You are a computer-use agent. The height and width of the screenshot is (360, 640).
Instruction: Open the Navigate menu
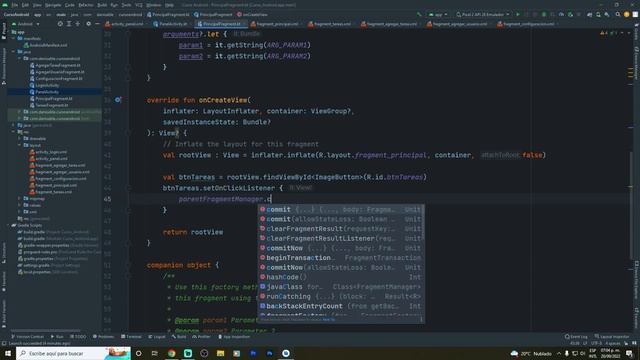pos(53,5)
